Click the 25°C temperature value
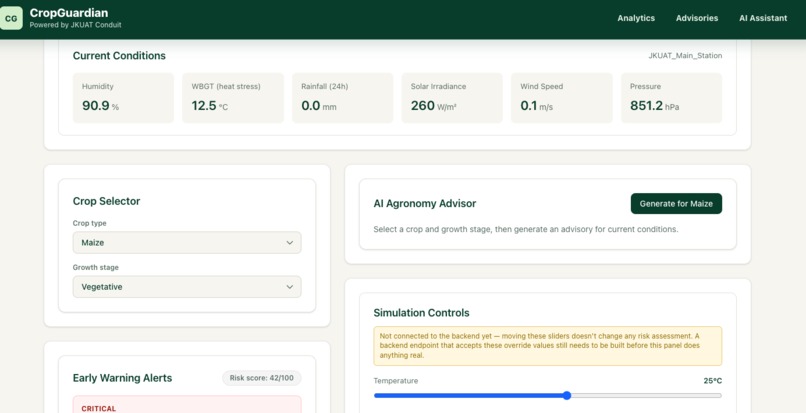The image size is (806, 413). (x=712, y=381)
